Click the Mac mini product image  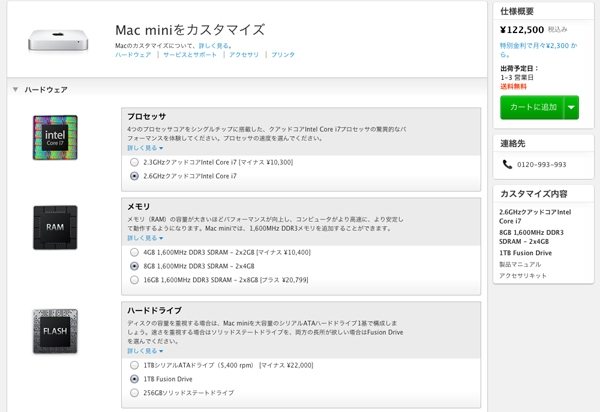pos(58,41)
